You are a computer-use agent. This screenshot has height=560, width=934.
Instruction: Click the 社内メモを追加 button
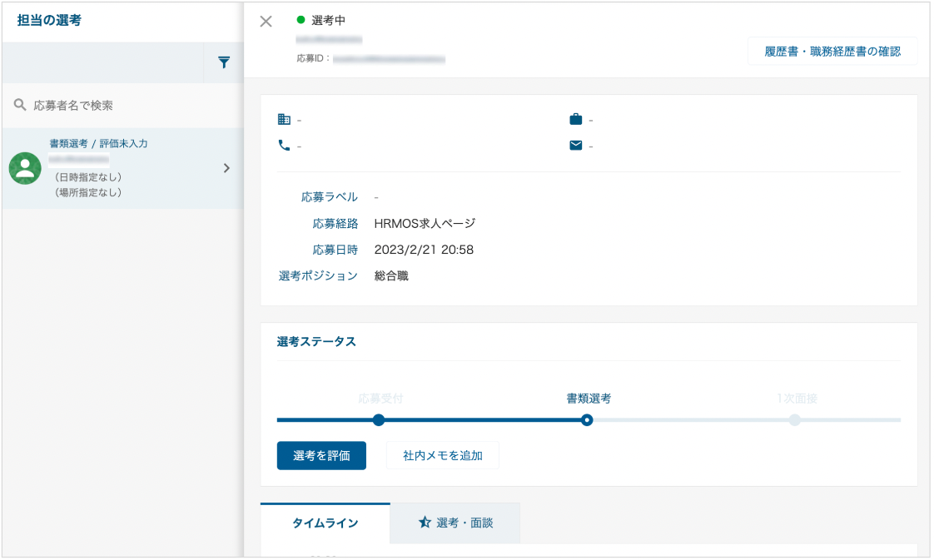point(443,456)
